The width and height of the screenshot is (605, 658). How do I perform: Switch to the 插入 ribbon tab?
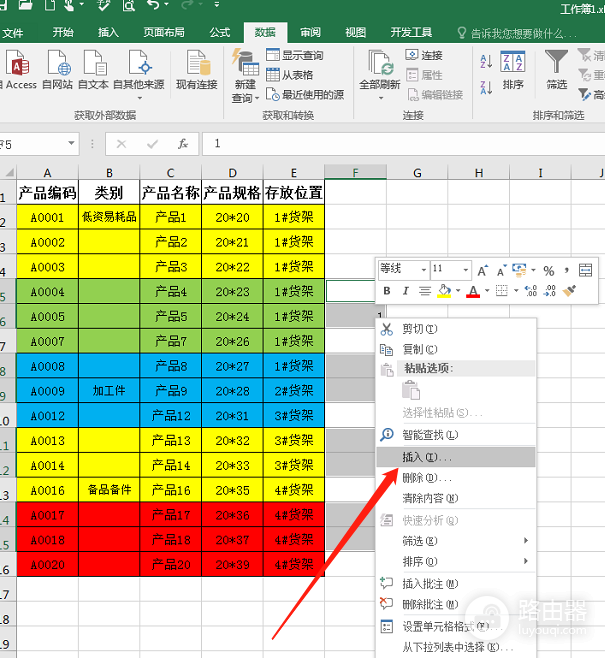click(x=108, y=32)
